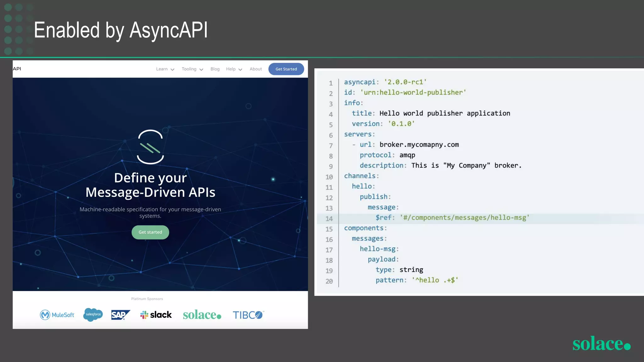This screenshot has width=644, height=362.
Task: Go to the About page
Action: 256,69
